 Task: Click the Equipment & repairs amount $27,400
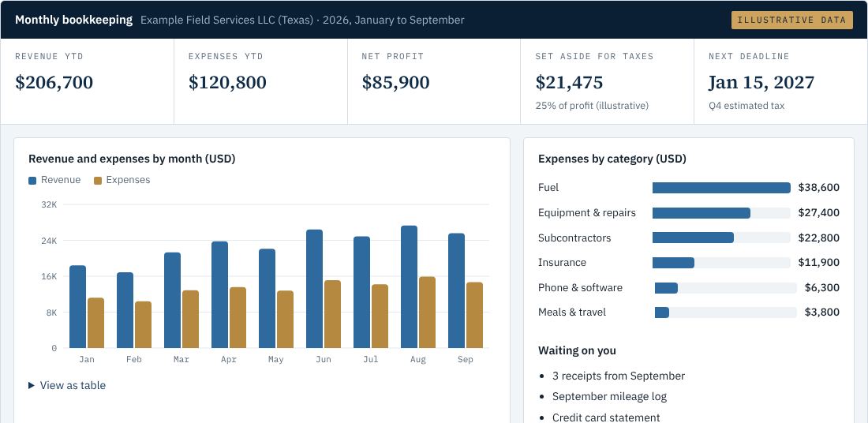[x=819, y=213]
